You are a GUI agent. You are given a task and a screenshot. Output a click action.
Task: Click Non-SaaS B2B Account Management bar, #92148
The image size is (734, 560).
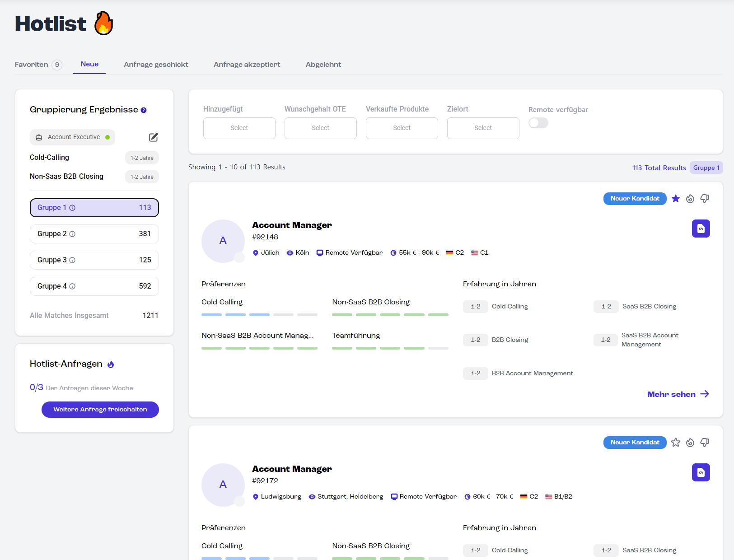259,348
